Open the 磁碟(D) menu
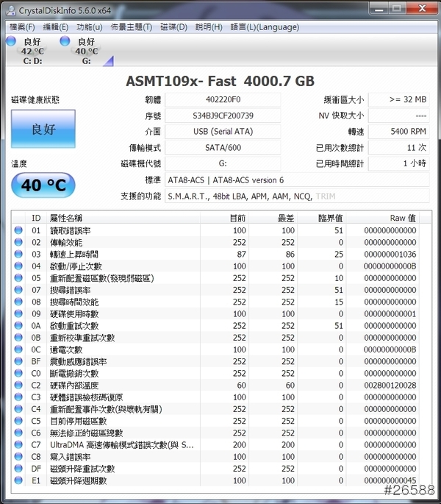The height and width of the screenshot is (504, 441). (x=173, y=27)
